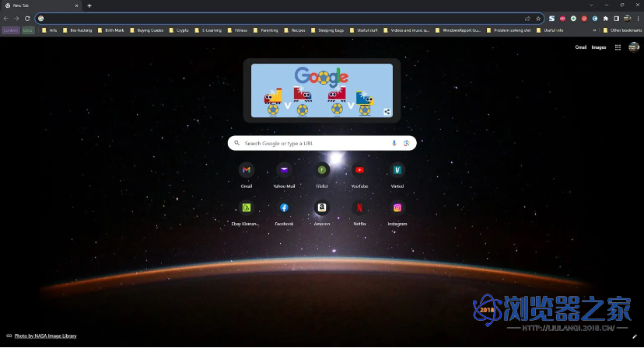Search by image with Google Lens icon
644x348 pixels.
coord(407,143)
